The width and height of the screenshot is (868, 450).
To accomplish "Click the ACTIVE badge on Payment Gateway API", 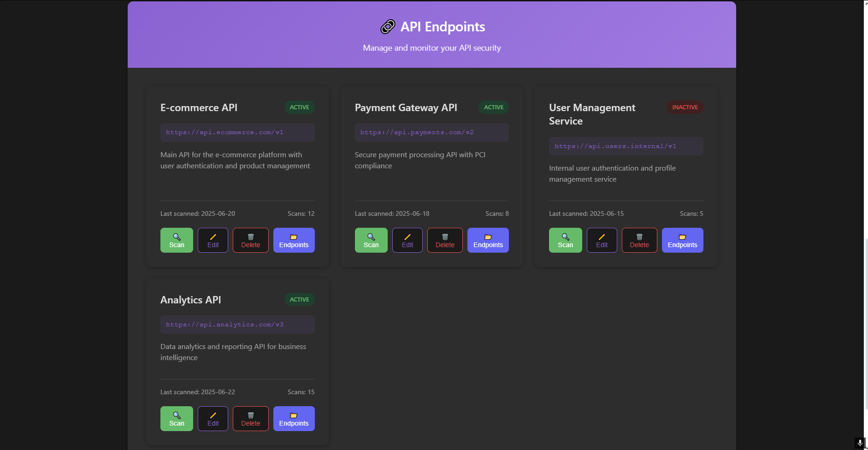I will [494, 107].
